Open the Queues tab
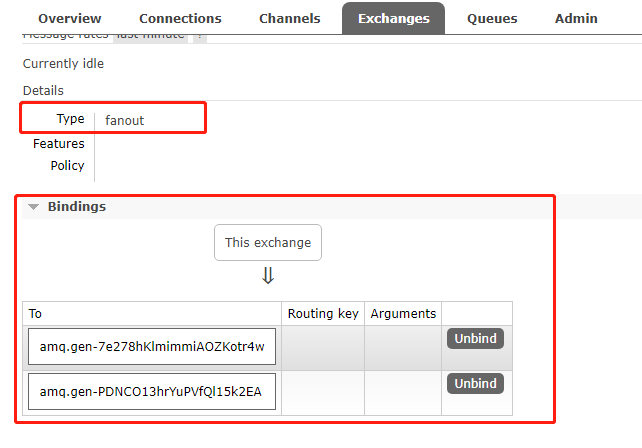The width and height of the screenshot is (642, 448). point(492,18)
